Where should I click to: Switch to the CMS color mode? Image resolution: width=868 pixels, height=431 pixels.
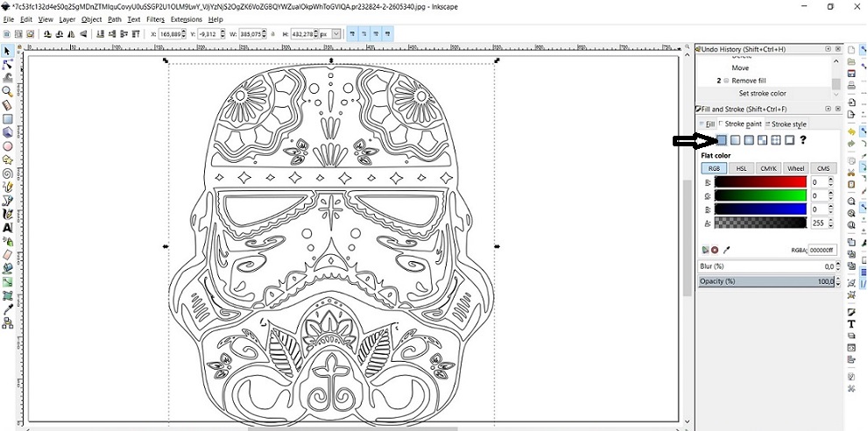(x=823, y=168)
